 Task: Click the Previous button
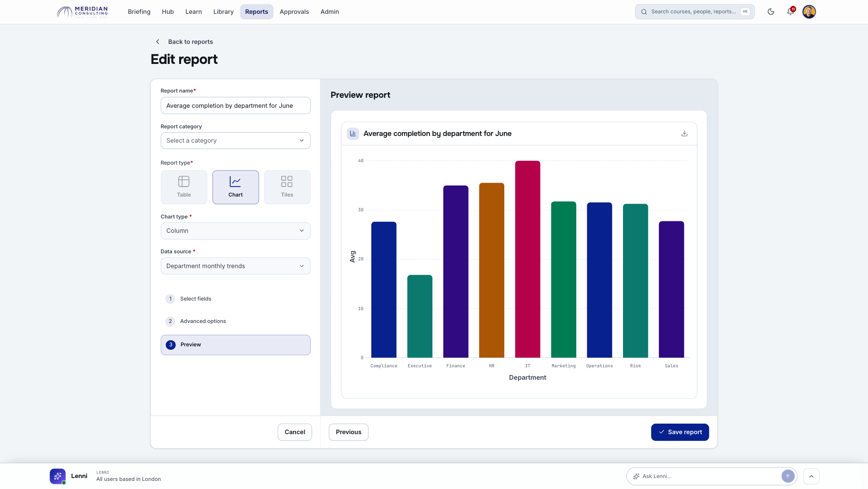348,432
